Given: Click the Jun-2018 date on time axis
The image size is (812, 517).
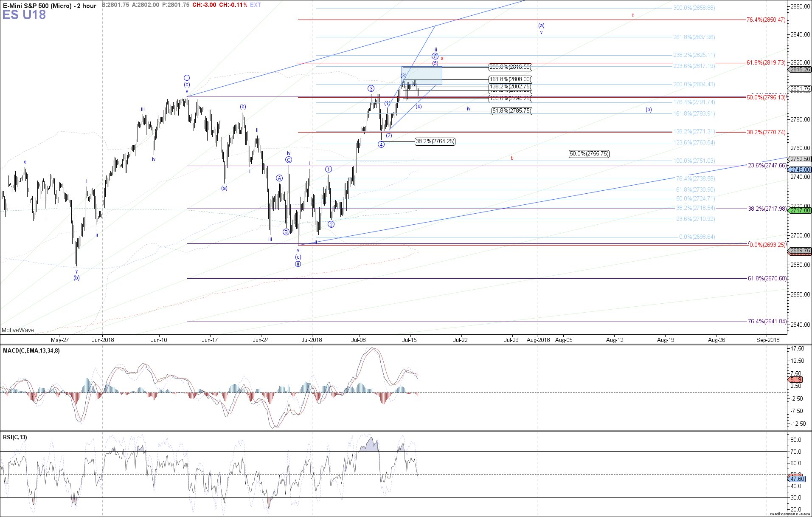Looking at the screenshot, I should 103,340.
